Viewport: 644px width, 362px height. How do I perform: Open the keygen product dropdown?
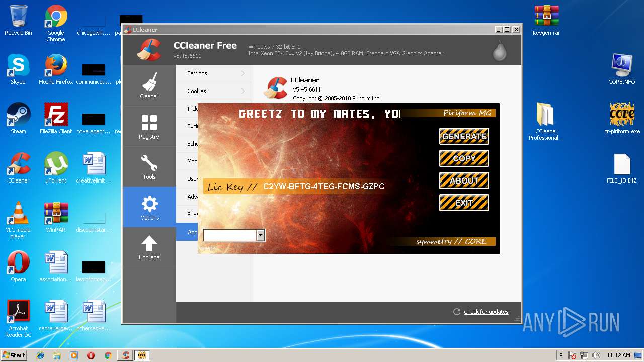point(260,235)
